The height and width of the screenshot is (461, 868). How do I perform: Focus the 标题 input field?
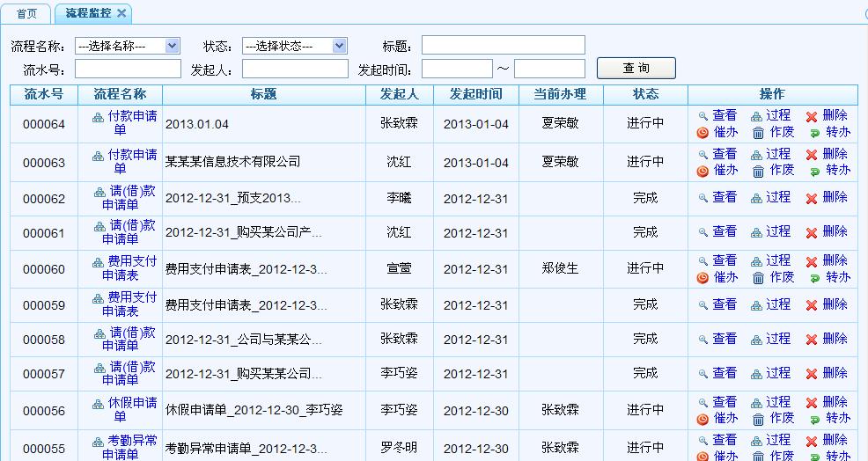tap(504, 45)
